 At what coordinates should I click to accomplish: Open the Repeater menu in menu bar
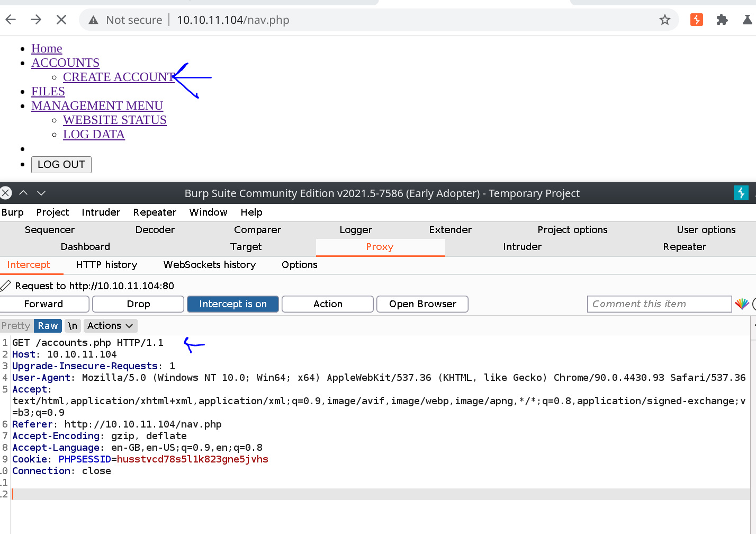coord(155,212)
